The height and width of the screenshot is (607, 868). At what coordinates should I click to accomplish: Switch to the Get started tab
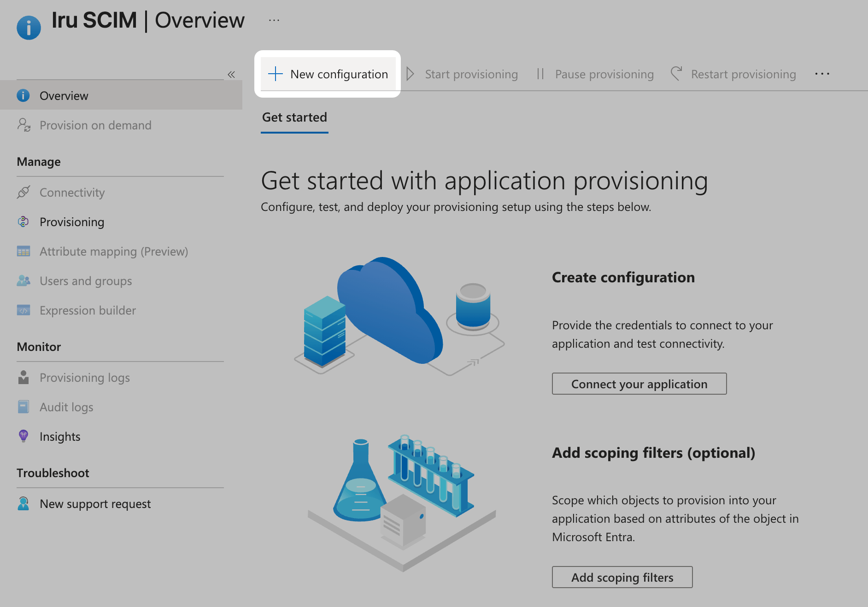click(294, 118)
